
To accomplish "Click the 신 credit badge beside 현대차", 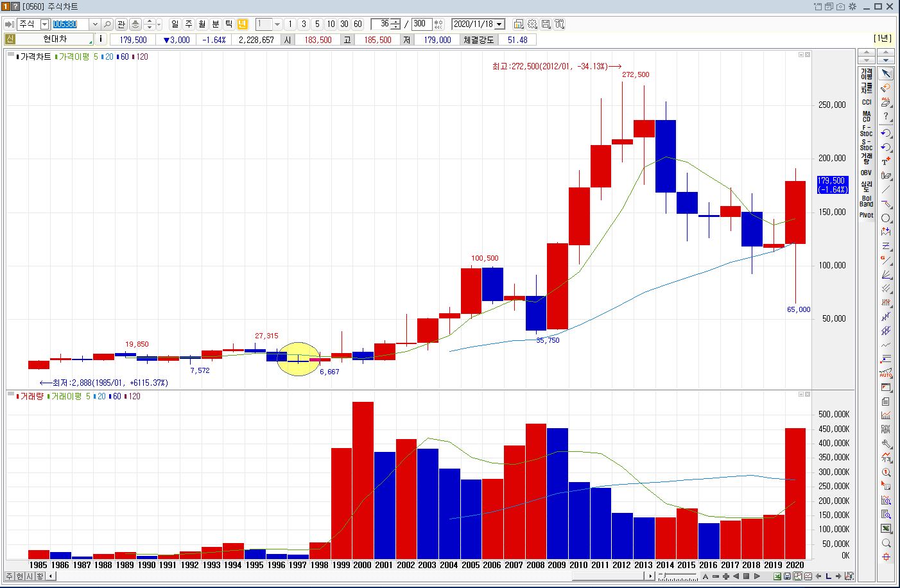I will [x=9, y=40].
